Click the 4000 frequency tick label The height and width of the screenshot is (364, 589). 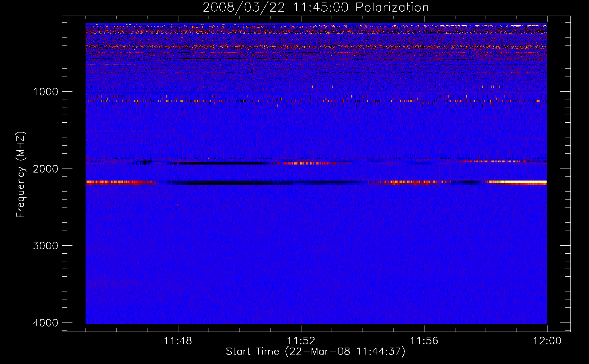click(46, 323)
